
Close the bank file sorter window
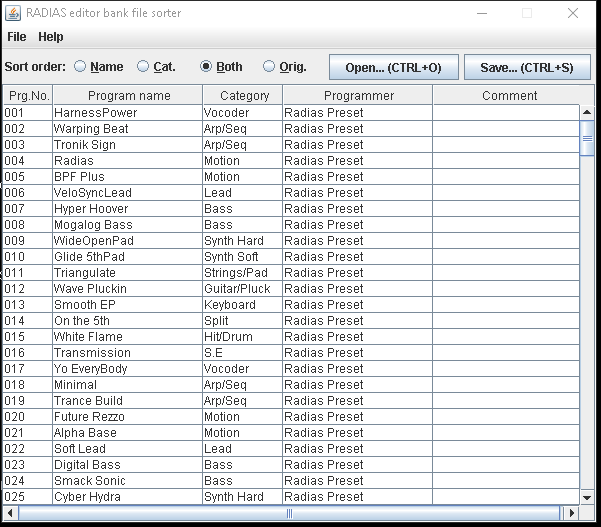tap(573, 13)
